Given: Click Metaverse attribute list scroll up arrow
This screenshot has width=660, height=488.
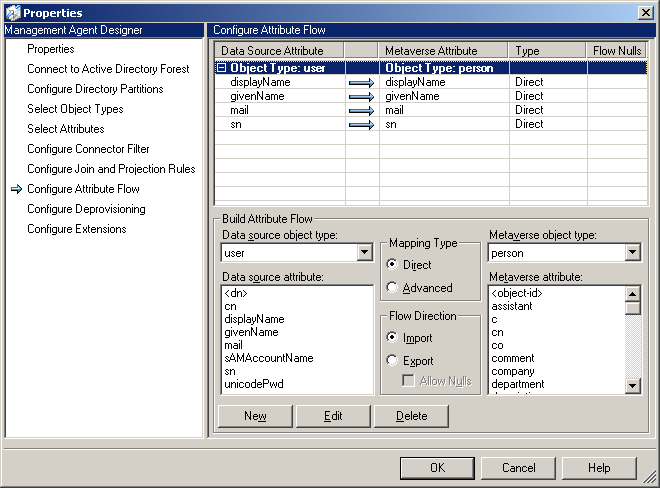Looking at the screenshot, I should 633,294.
